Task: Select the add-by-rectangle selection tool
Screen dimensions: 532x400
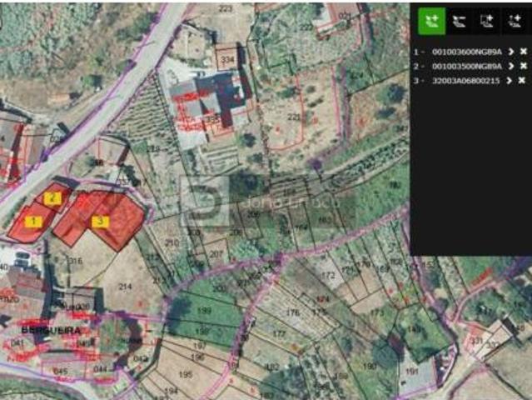Action: [486, 22]
